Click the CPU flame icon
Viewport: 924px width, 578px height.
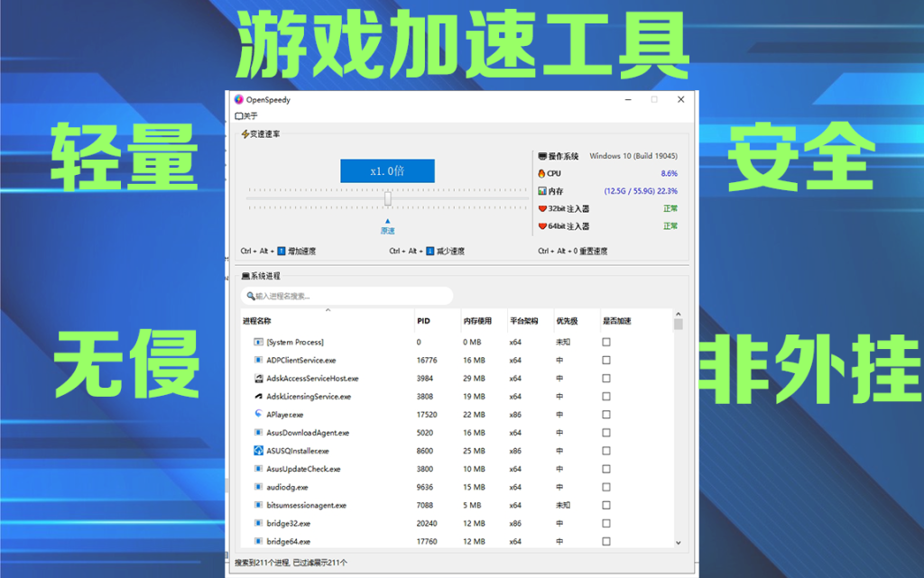[x=541, y=173]
